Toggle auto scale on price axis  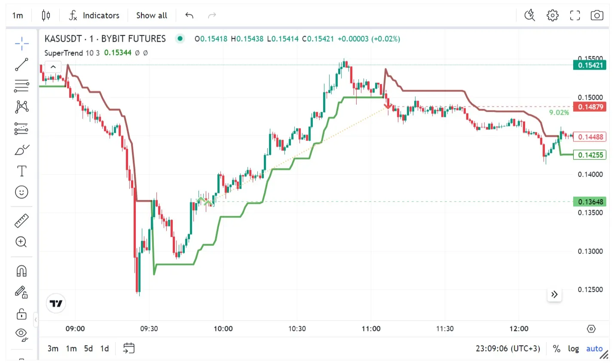pyautogui.click(x=594, y=349)
